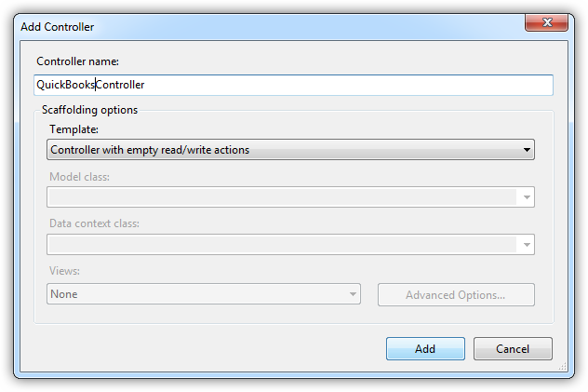Cancel the Add Controller dialog
This screenshot has height=392, width=588.
pos(513,349)
